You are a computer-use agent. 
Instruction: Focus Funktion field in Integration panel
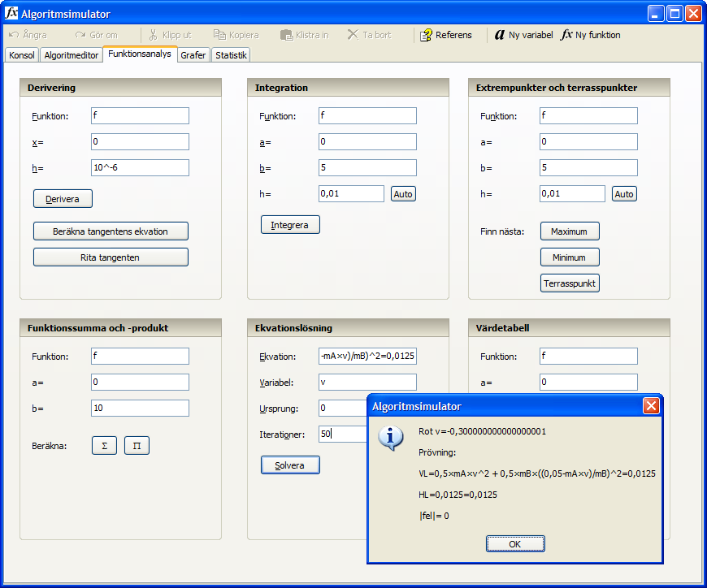[367, 116]
